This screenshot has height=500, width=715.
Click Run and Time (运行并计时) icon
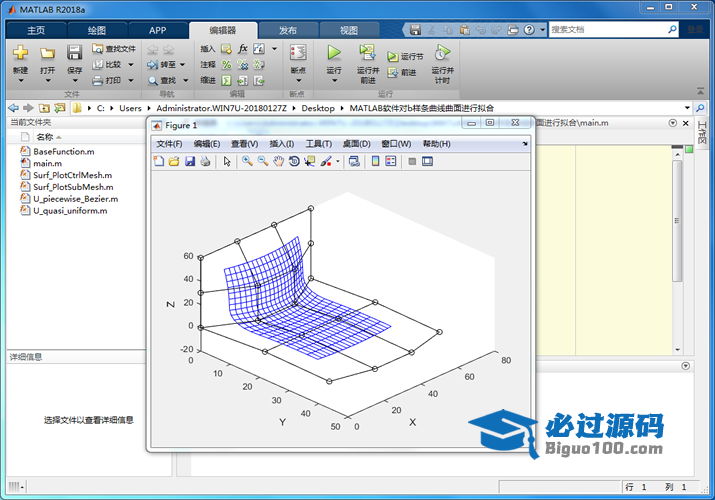point(442,52)
